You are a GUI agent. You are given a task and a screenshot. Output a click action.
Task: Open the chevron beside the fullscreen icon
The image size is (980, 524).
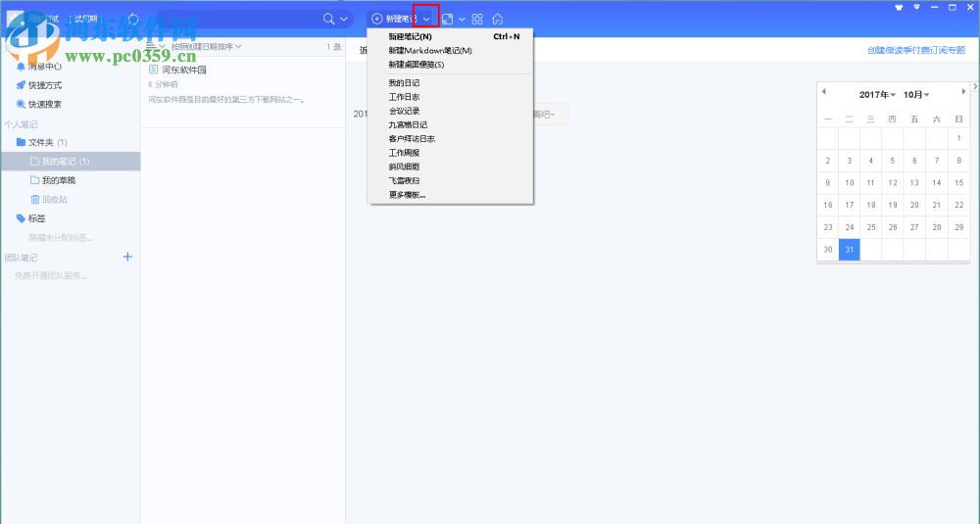point(462,20)
